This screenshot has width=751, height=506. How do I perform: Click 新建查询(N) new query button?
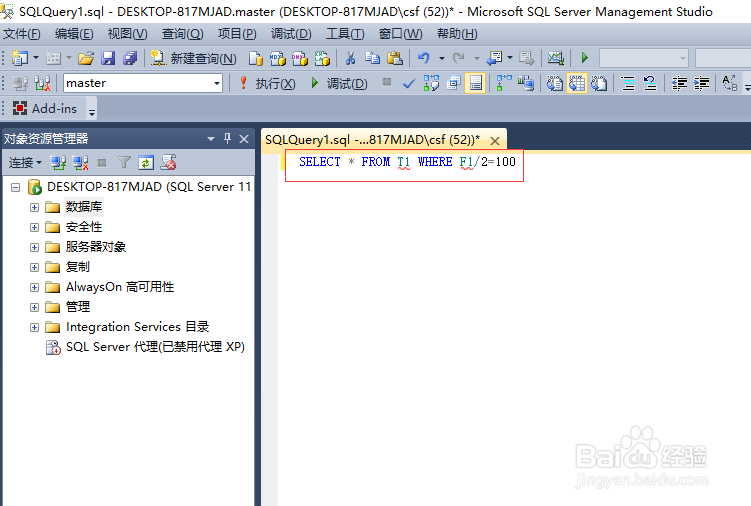pyautogui.click(x=193, y=58)
